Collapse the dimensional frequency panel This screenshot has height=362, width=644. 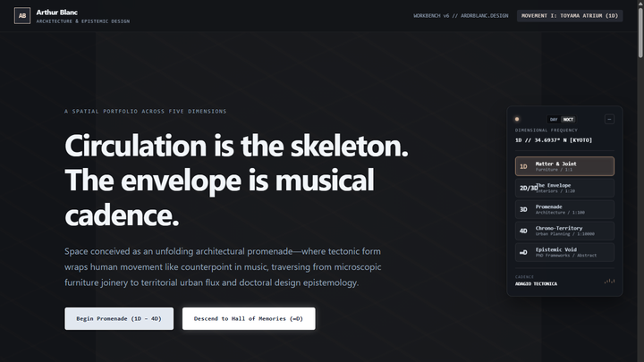tap(609, 120)
